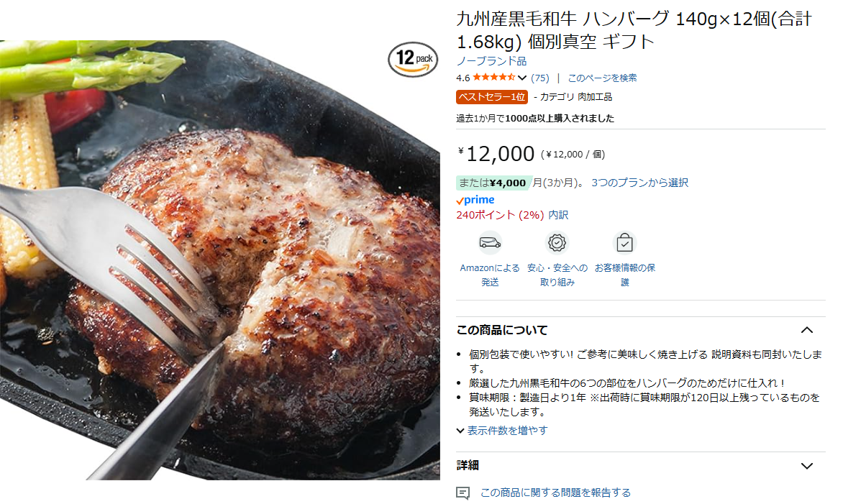Click この商品に関する問題を報告する link
This screenshot has width=843, height=504.
coord(555,492)
